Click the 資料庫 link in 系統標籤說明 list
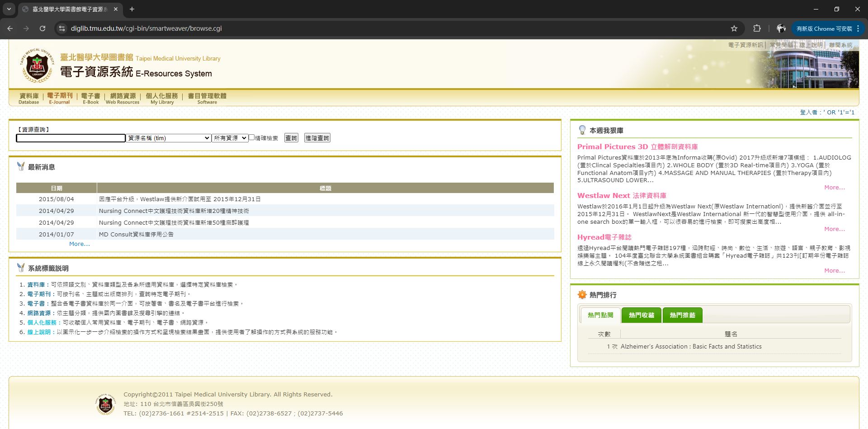Viewport: 868px width, 429px height. [x=36, y=285]
